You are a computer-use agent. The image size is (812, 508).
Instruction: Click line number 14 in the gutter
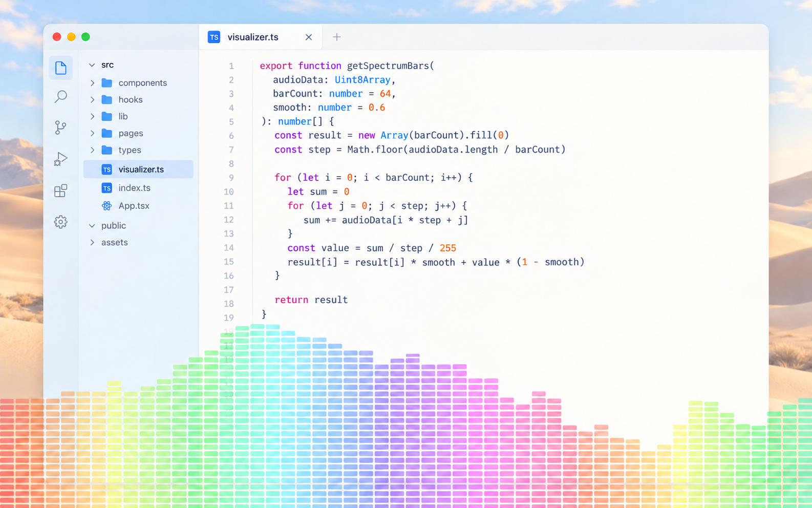(x=228, y=248)
